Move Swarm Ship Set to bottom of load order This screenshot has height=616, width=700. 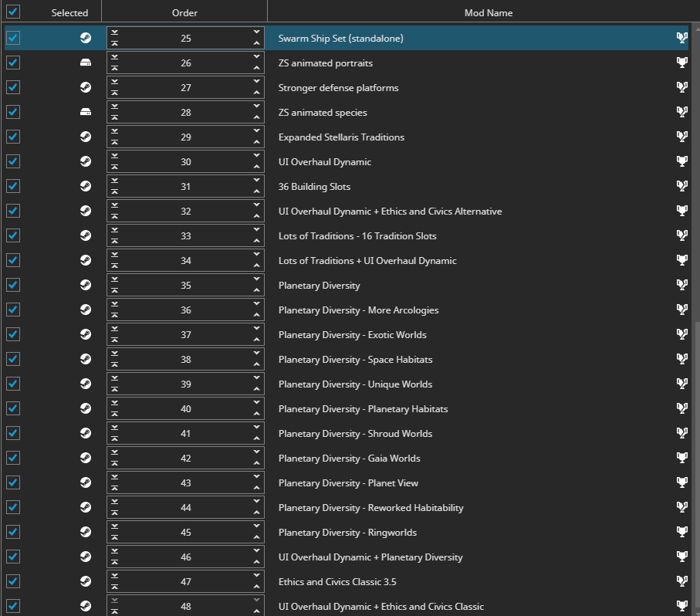(115, 32)
